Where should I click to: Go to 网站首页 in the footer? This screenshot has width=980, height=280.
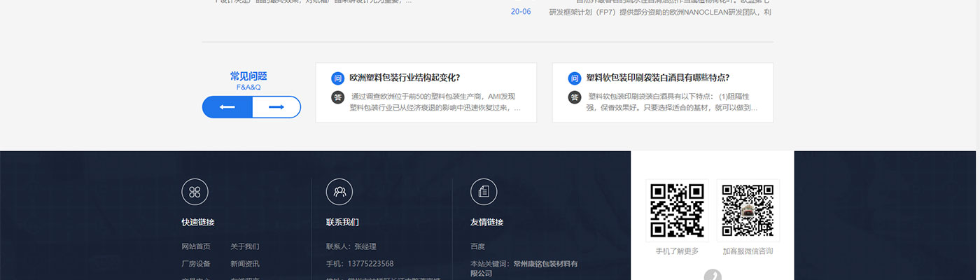click(x=196, y=246)
